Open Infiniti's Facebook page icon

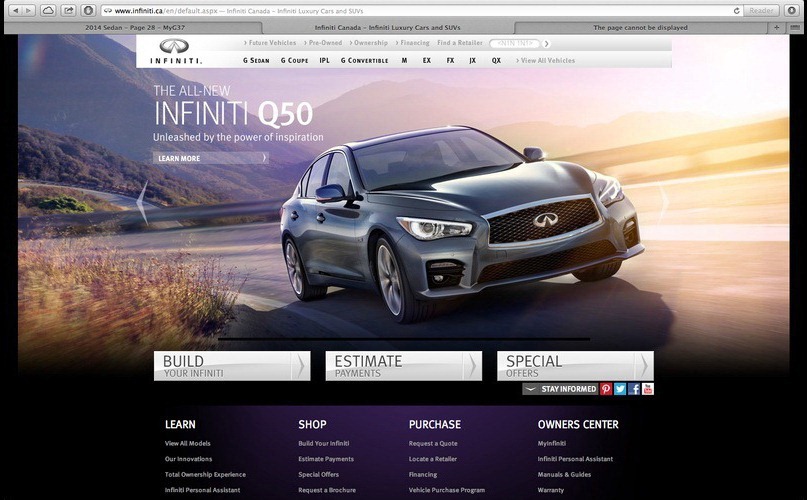(x=634, y=389)
